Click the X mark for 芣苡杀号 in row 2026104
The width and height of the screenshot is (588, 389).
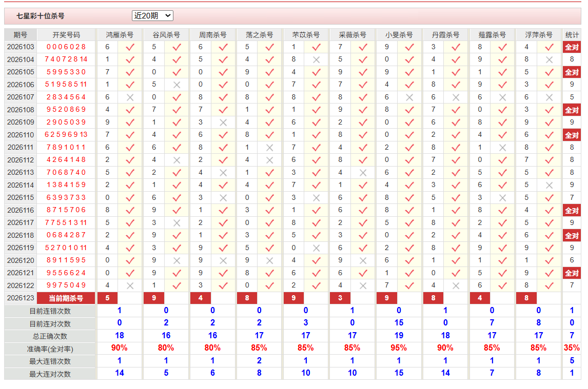(316, 59)
